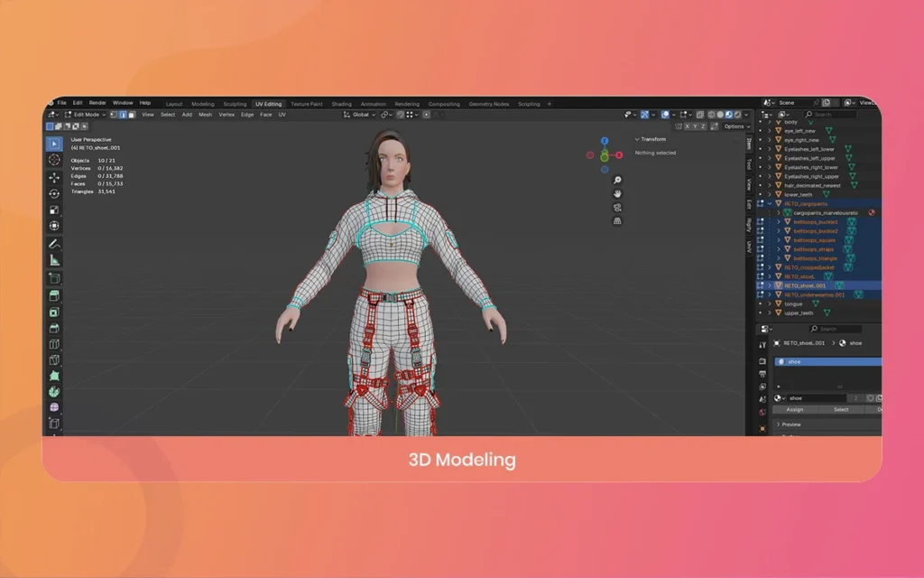Open the Output properties tab icon

pyautogui.click(x=762, y=373)
